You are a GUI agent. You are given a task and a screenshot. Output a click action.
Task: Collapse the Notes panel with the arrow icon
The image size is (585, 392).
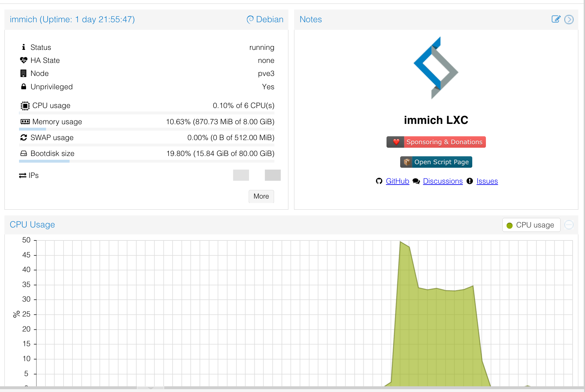pyautogui.click(x=569, y=19)
